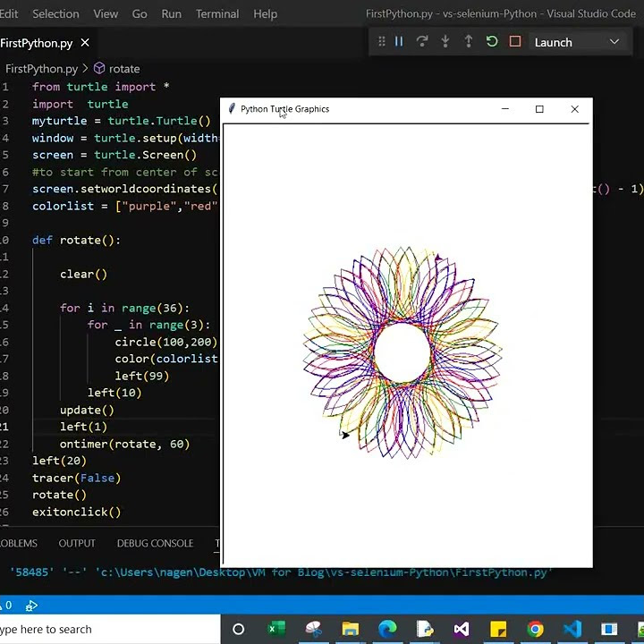Open Microsoft Edge from the taskbar
The width and height of the screenshot is (644, 644).
coord(387,629)
